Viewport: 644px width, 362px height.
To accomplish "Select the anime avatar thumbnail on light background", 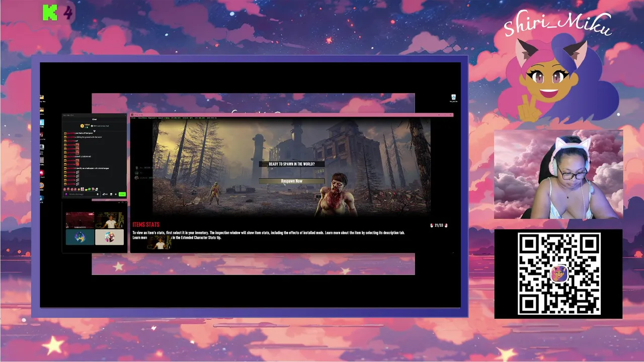I will coord(109,237).
